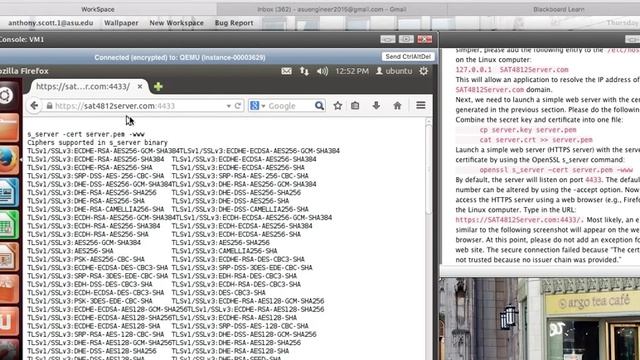Click the lock icon in address bar

pos(49,106)
